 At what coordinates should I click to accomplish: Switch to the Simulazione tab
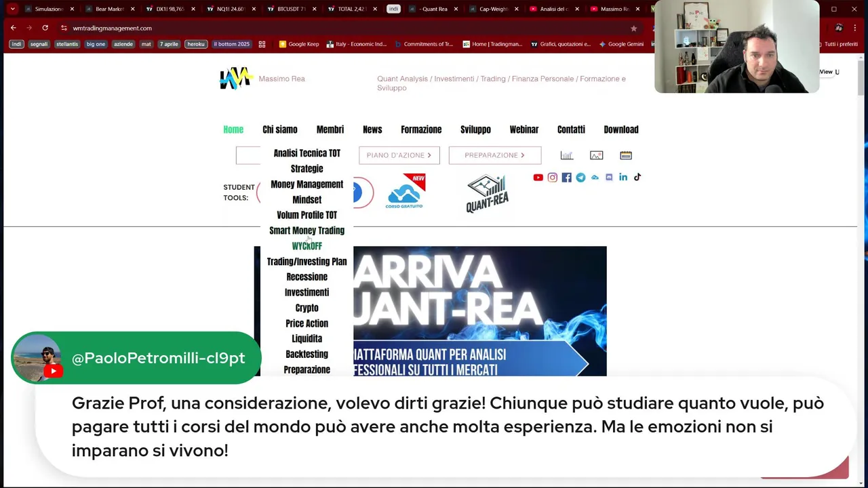[49, 9]
